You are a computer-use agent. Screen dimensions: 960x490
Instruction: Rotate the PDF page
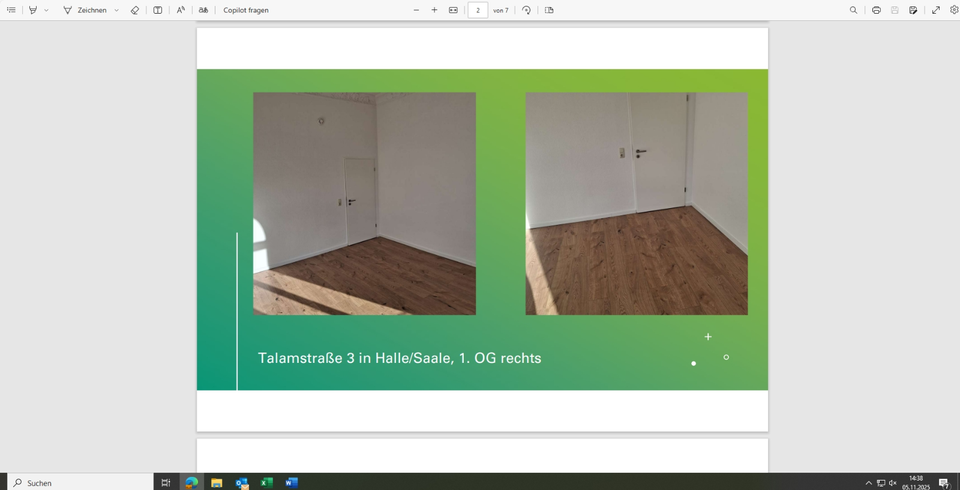[x=527, y=10]
